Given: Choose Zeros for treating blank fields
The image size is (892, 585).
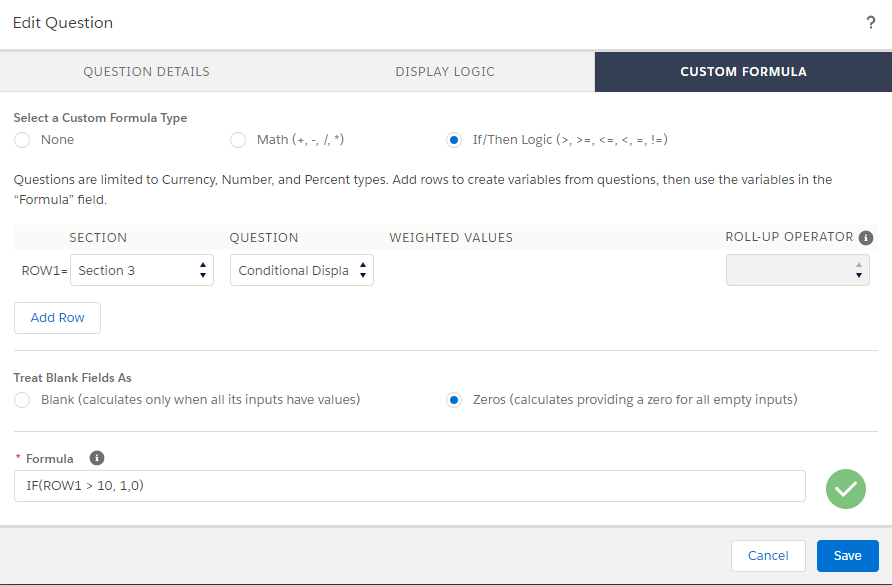Looking at the screenshot, I should click(x=453, y=400).
